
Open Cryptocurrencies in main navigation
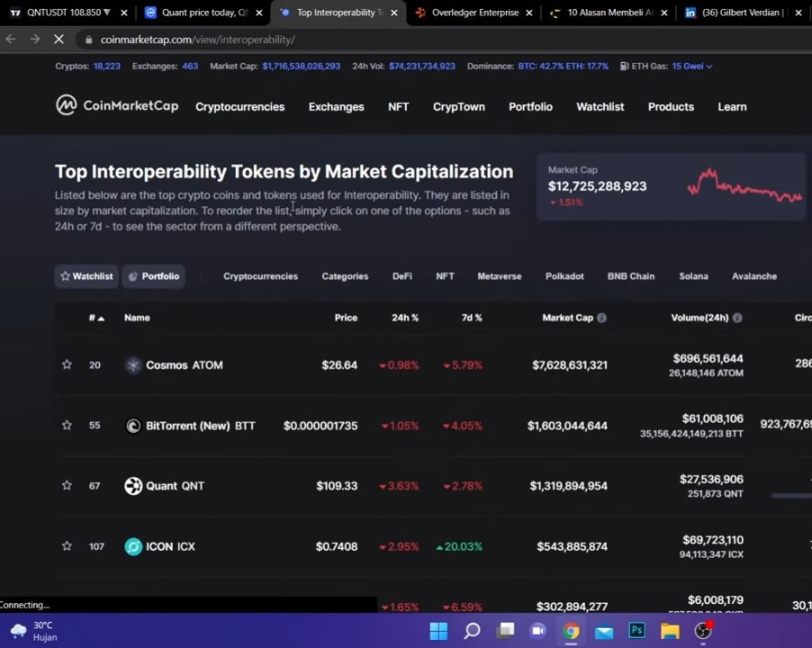point(239,106)
